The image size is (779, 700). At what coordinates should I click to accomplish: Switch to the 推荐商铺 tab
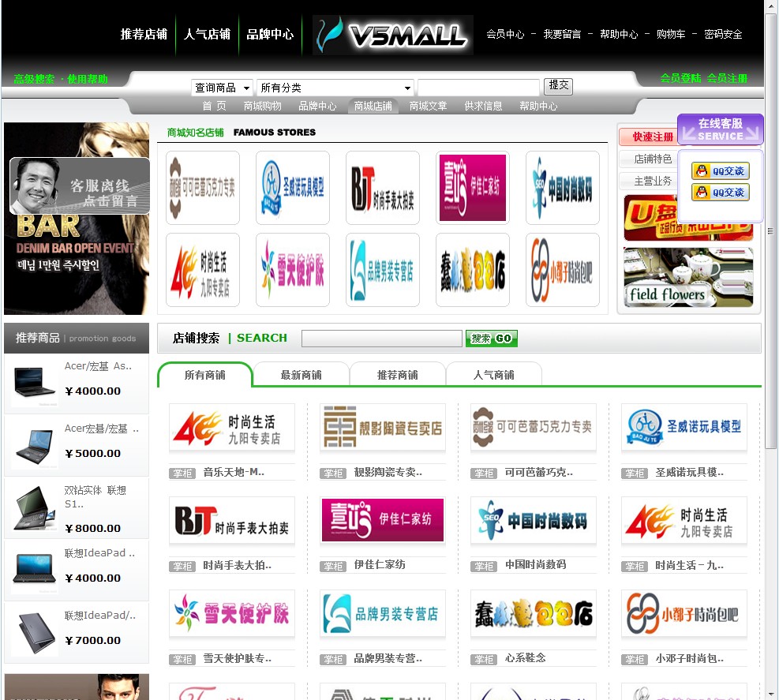click(x=398, y=375)
